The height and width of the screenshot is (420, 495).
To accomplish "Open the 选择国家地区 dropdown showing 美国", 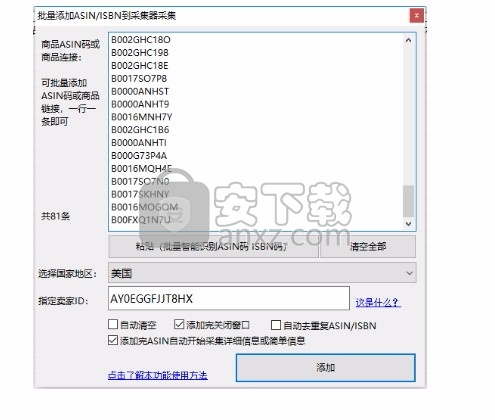I will [262, 273].
